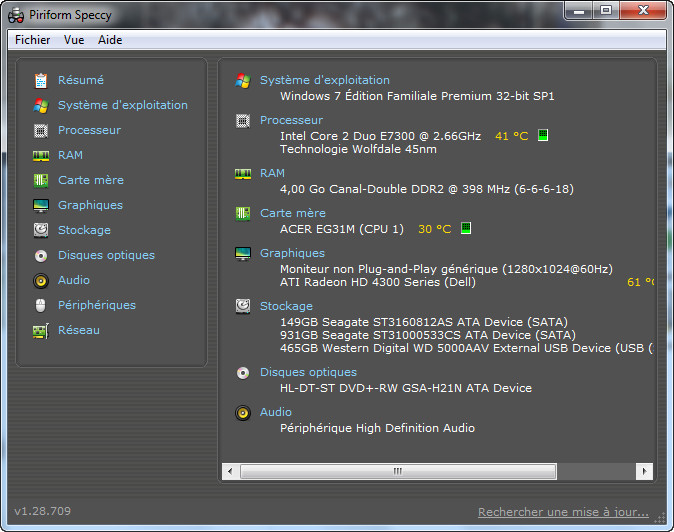The width and height of the screenshot is (674, 532).
Task: Open the Processeur heading link in summary
Action: click(x=291, y=120)
